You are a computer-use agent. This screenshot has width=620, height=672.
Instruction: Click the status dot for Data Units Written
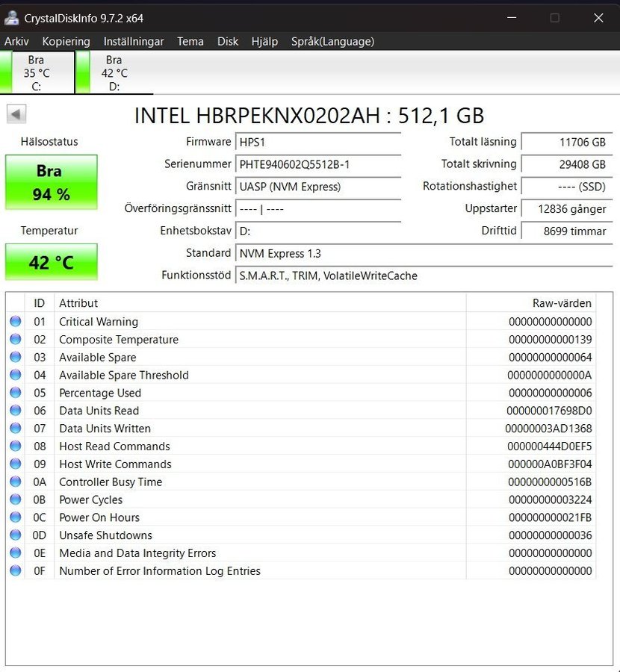pos(16,429)
